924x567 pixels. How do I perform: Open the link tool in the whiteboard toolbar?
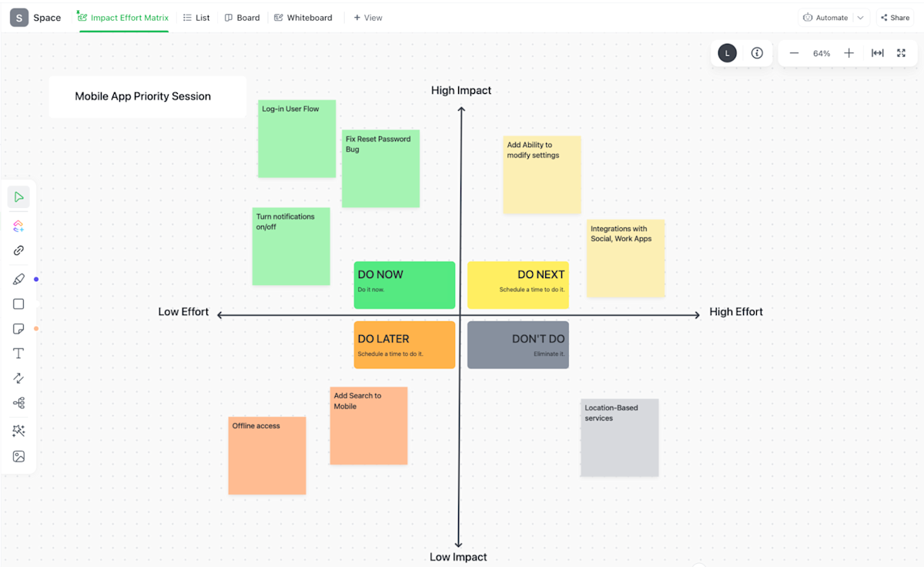(x=18, y=250)
